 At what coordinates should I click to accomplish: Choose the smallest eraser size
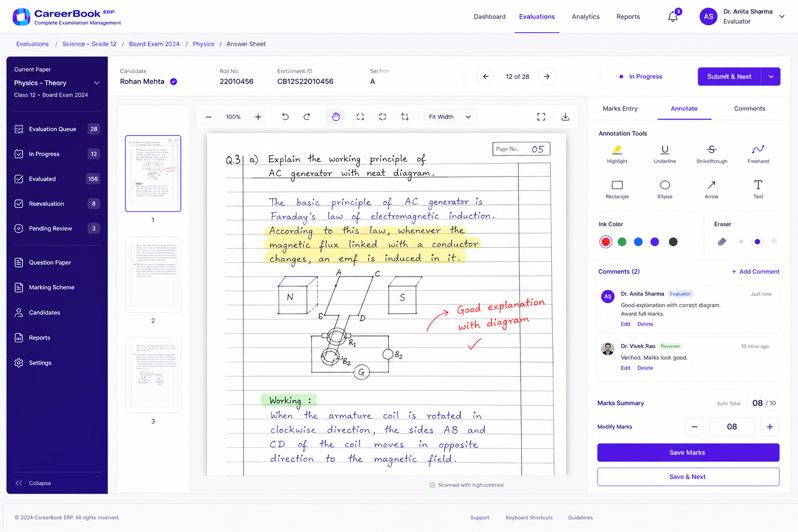[741, 242]
